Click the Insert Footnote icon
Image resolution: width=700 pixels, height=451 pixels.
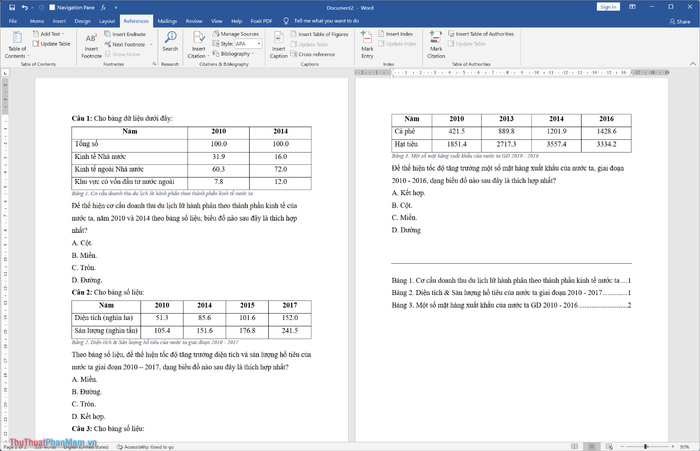point(92,44)
